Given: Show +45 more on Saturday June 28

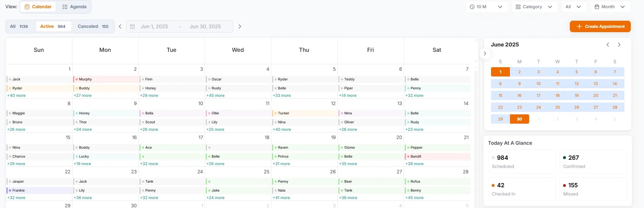Looking at the screenshot, I should 414,198.
